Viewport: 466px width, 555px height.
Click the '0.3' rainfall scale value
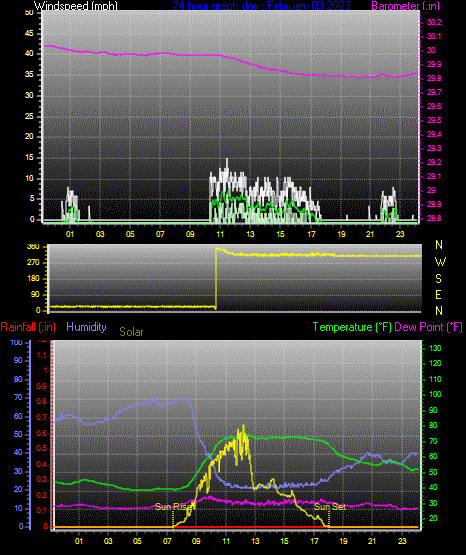42,479
